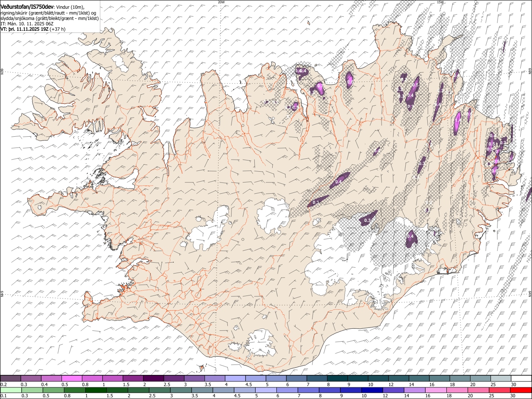This screenshot has width=532, height=399.
Task: Click the lower row swatch labeled 2
Action: [x=138, y=390]
